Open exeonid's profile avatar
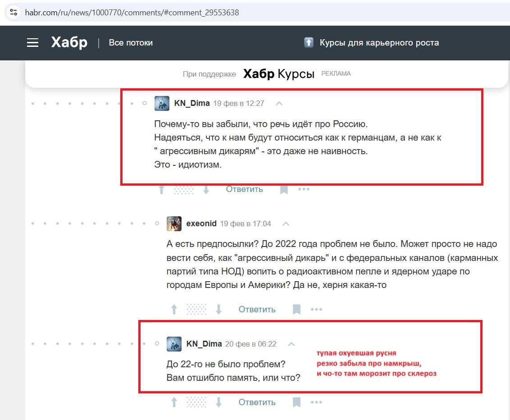The height and width of the screenshot is (420, 510). 174,224
